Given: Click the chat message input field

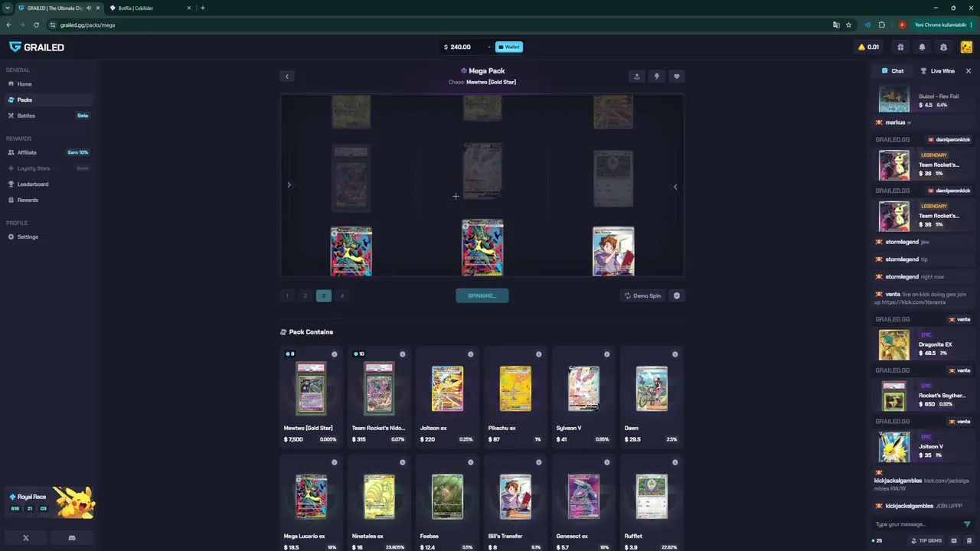Looking at the screenshot, I should [x=916, y=524].
